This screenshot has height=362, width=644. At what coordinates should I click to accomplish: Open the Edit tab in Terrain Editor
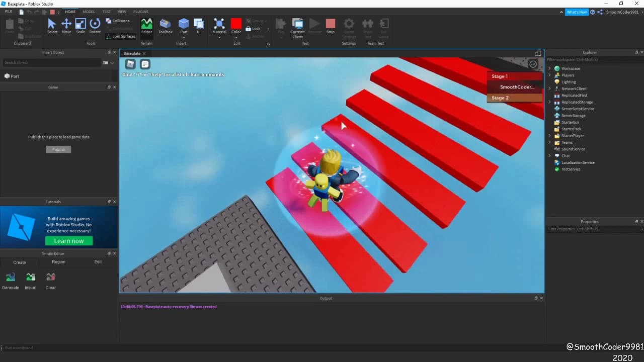click(x=98, y=262)
